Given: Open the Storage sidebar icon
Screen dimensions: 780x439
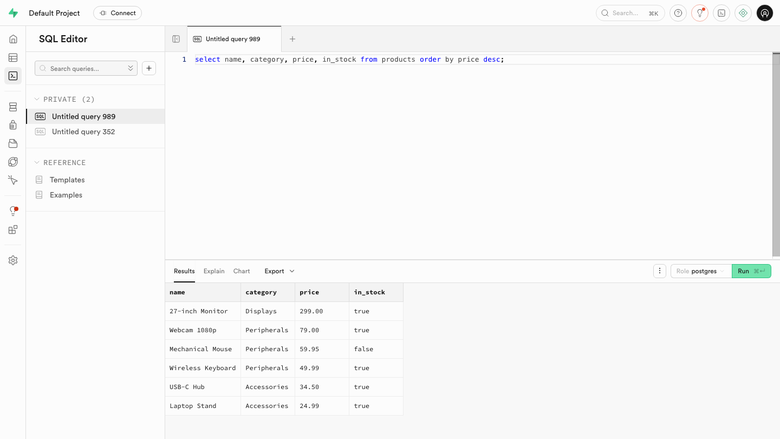Looking at the screenshot, I should click(13, 144).
